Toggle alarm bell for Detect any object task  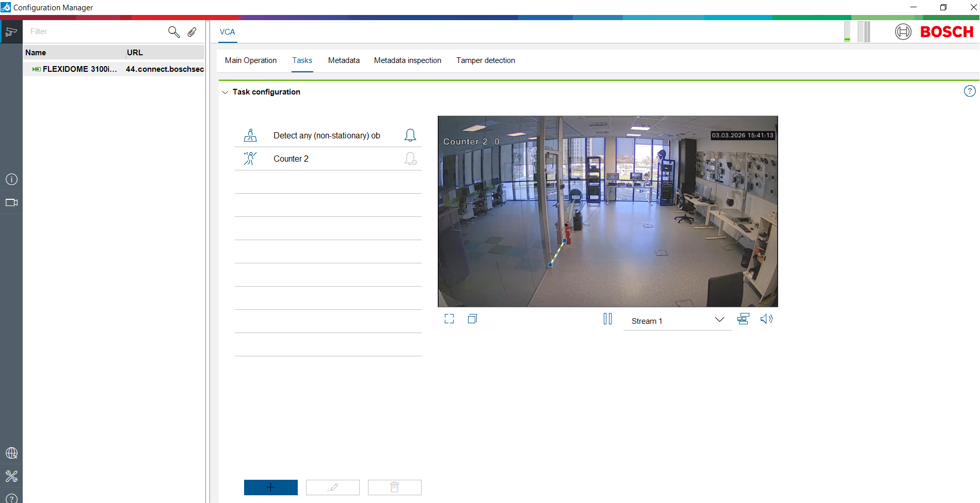tap(410, 135)
